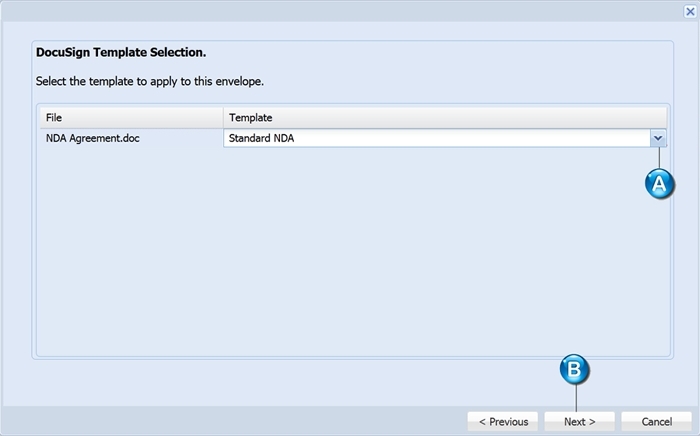The image size is (700, 436).
Task: Click the DocuSign Template Selection heading
Action: (121, 53)
